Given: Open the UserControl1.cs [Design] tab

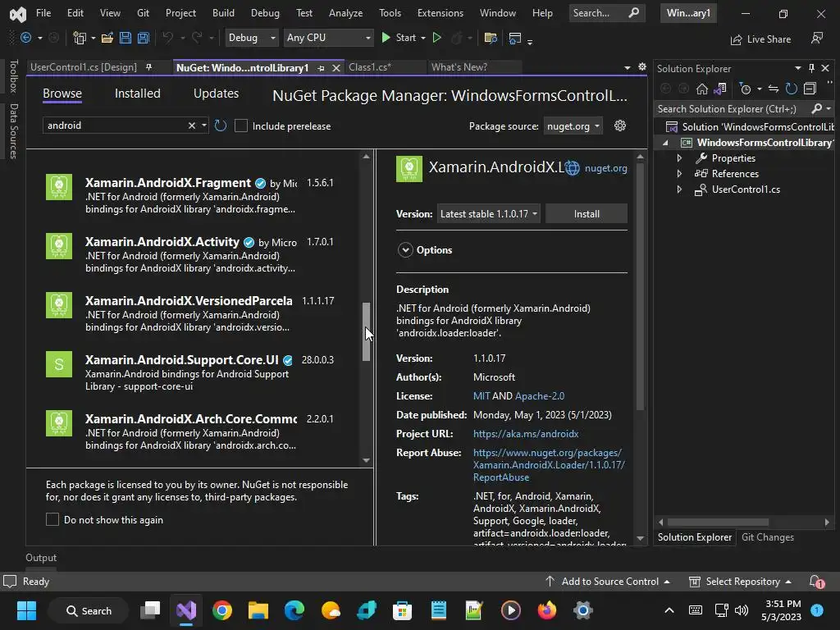Looking at the screenshot, I should click(84, 67).
